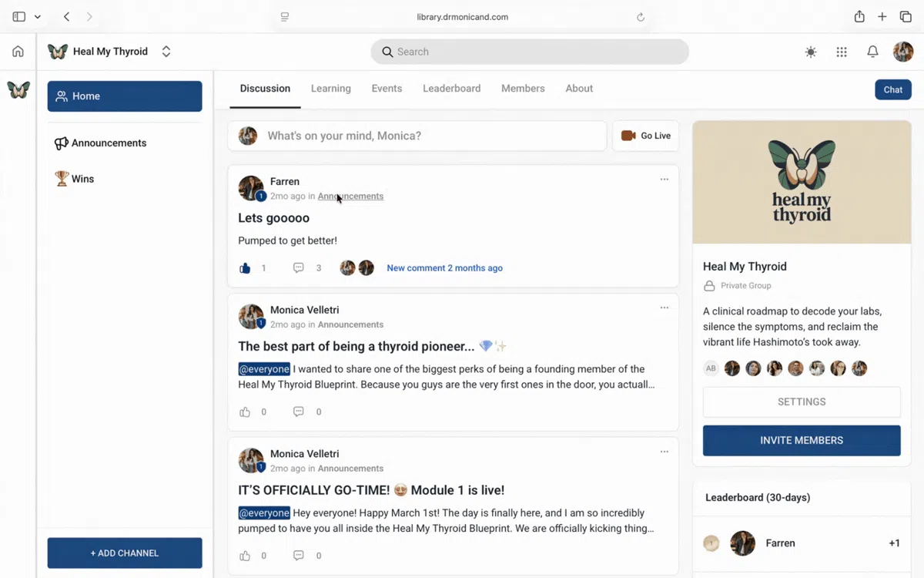Open the Lets gooooo post title

click(x=274, y=218)
